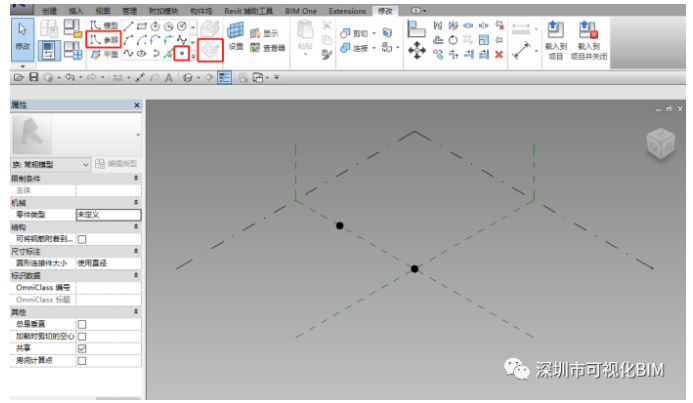Click the red Delete X icon
This screenshot has height=403, width=693.
[x=499, y=54]
